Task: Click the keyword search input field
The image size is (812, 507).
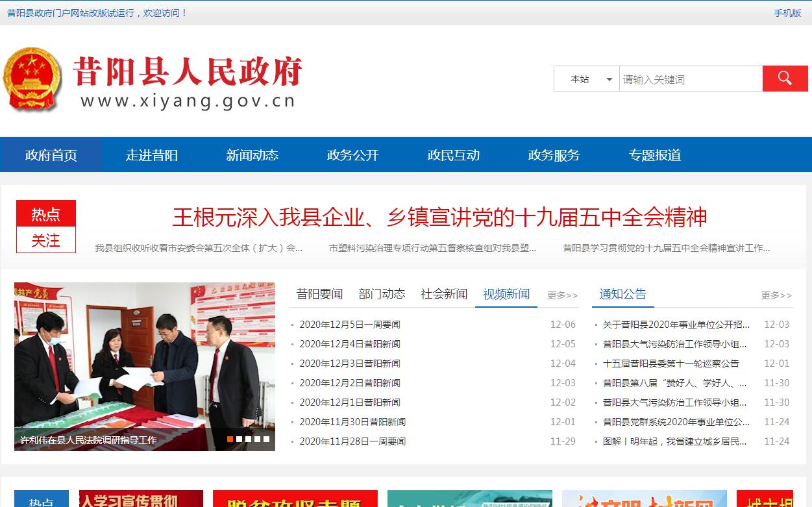Action: (688, 78)
